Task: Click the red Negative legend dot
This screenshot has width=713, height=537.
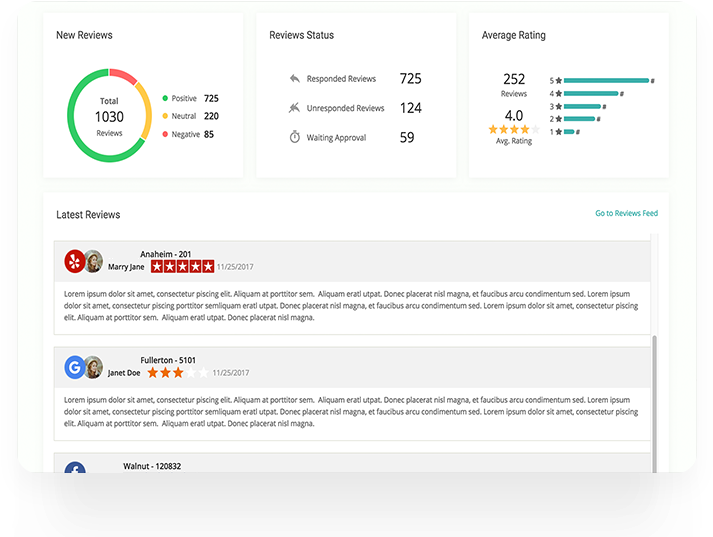Action: coord(165,134)
